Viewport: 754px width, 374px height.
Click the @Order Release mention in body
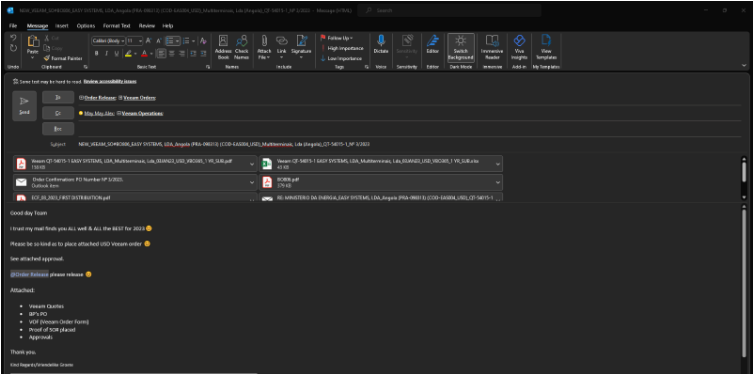pyautogui.click(x=29, y=274)
